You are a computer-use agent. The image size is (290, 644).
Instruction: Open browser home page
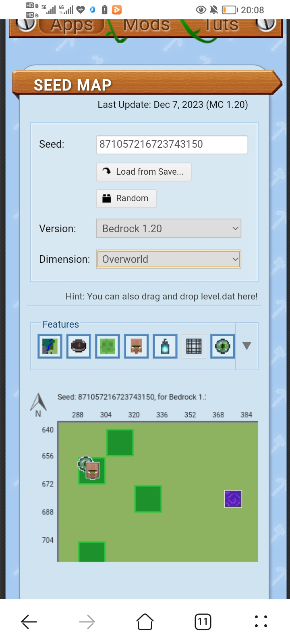145,622
